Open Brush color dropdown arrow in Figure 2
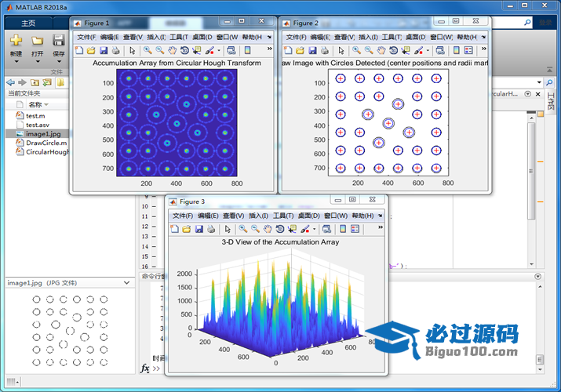Viewport: 561px width, 392px height. click(x=428, y=51)
